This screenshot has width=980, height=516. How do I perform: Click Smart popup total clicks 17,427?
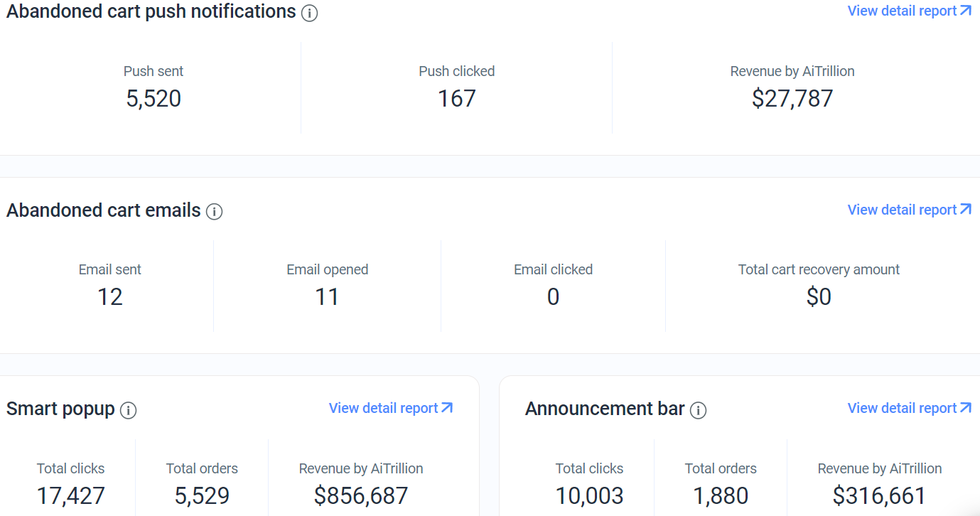coord(71,495)
